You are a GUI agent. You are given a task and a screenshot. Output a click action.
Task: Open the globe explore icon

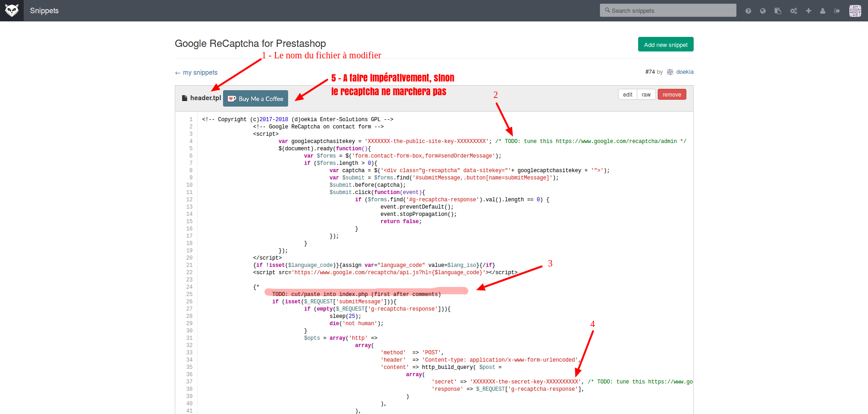763,11
